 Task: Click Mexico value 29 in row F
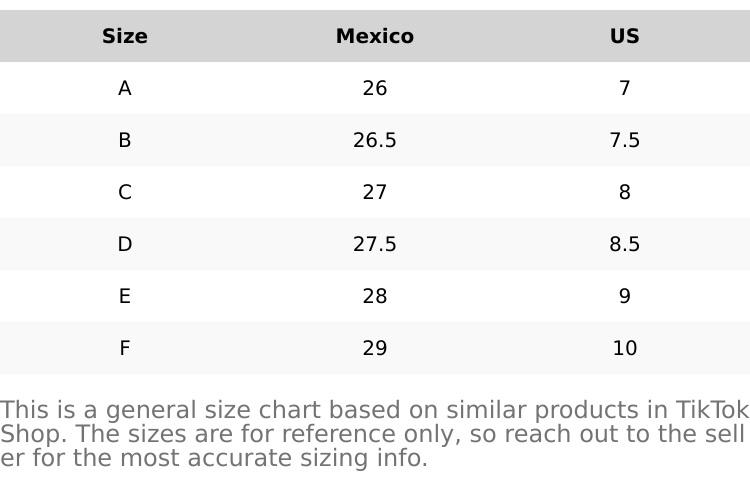pyautogui.click(x=375, y=349)
